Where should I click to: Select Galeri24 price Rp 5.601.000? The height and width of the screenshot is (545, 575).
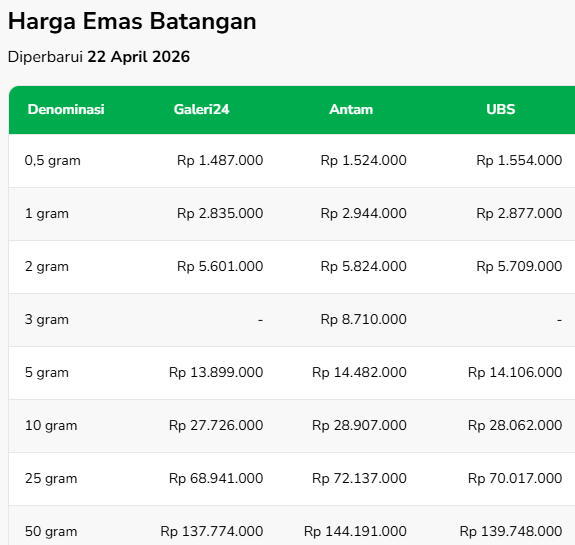tap(220, 266)
